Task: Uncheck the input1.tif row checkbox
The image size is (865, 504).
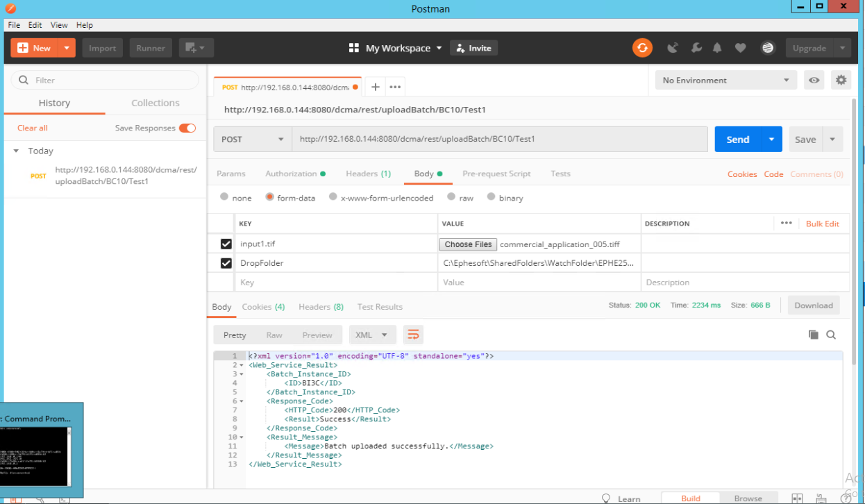Action: (226, 244)
